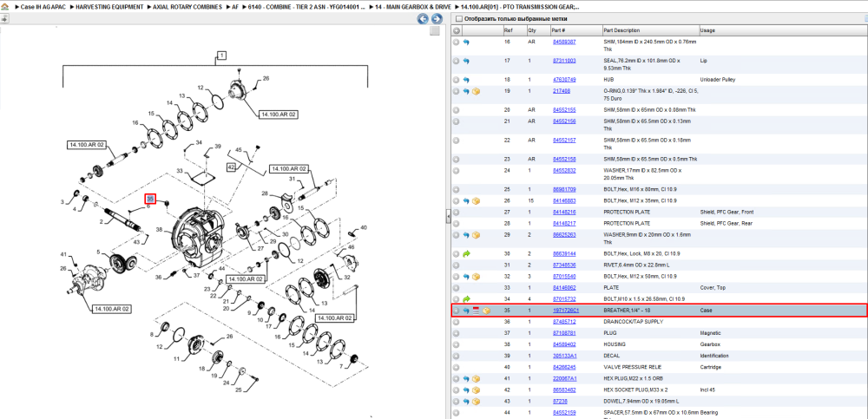This screenshot has width=868, height=419.
Task: Open part number link 84589402 for HOUSING
Action: pos(564,344)
